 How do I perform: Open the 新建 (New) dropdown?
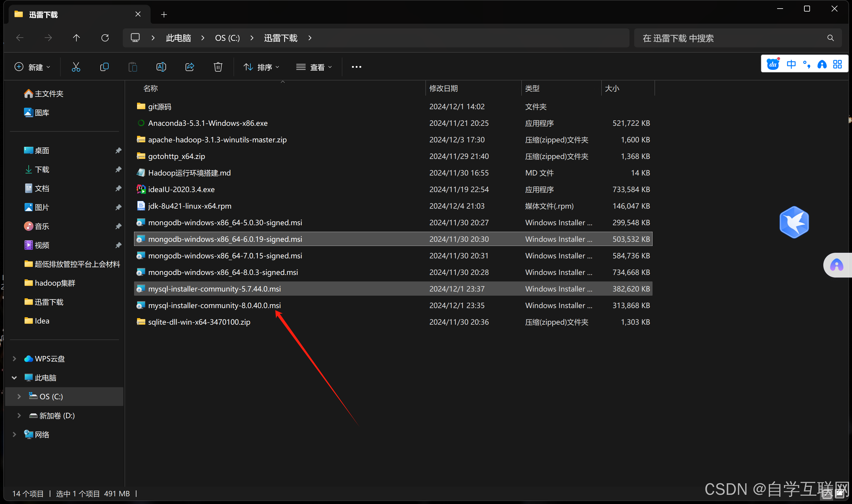pyautogui.click(x=33, y=67)
